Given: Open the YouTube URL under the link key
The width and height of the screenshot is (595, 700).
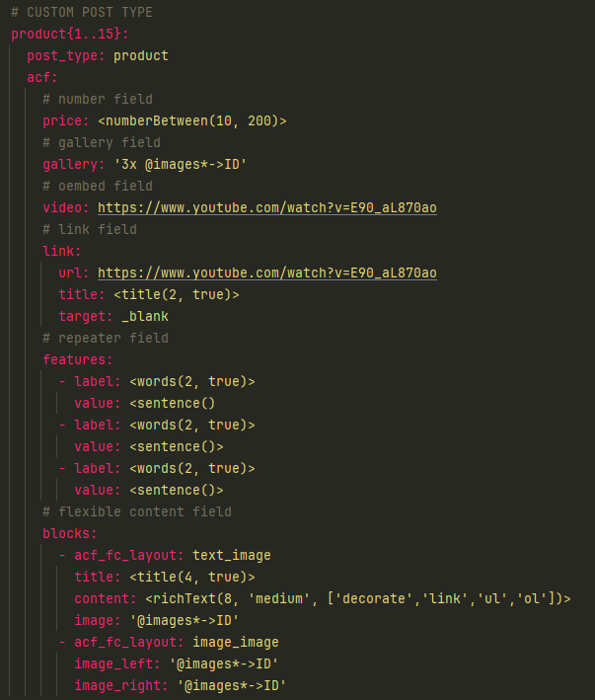Looking at the screenshot, I should (266, 272).
